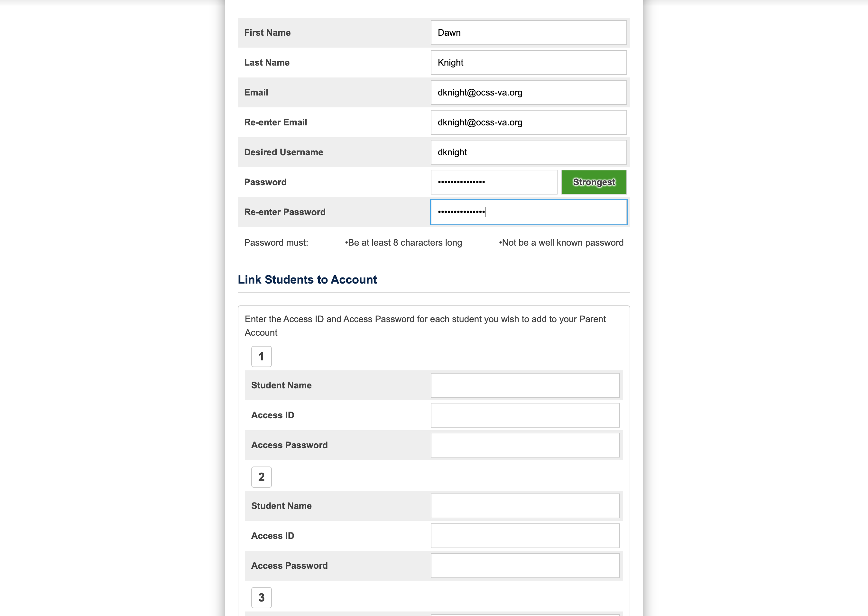Screen dimensions: 868x616
Task: Click the 'Not be a well known password' text
Action: [x=561, y=243]
